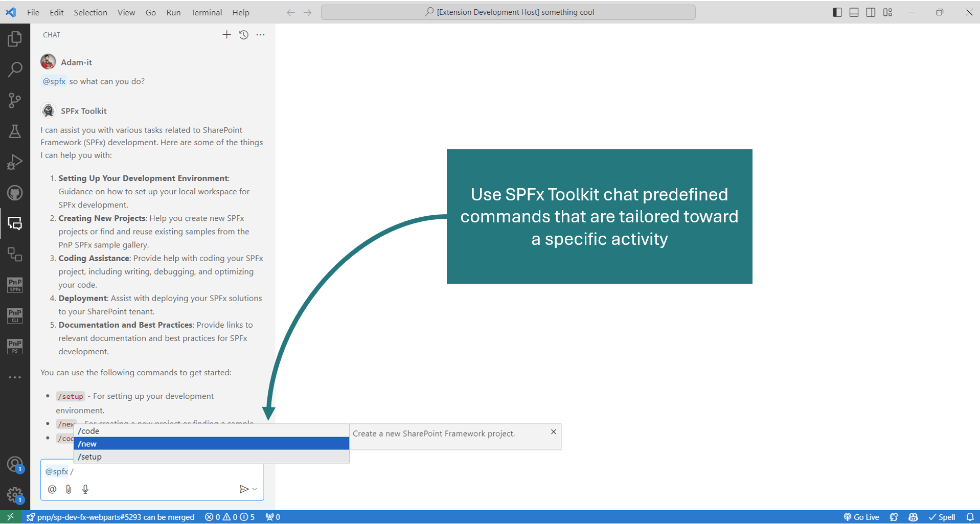Attach a file using the paperclip icon

pos(69,489)
